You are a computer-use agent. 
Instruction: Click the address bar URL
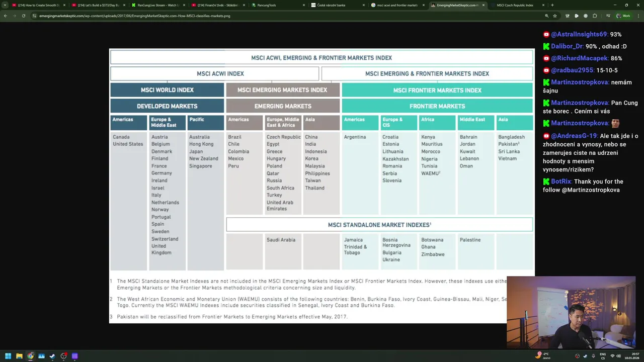click(134, 16)
